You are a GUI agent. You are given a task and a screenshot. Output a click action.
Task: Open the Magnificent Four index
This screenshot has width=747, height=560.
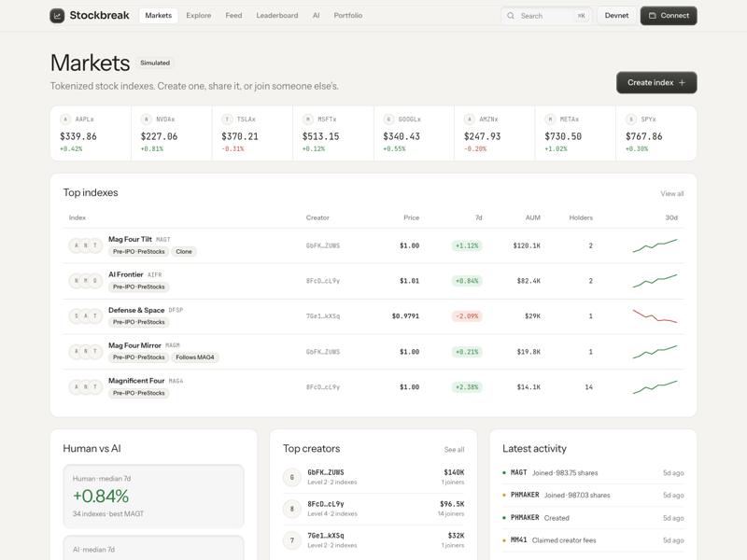coord(373,387)
